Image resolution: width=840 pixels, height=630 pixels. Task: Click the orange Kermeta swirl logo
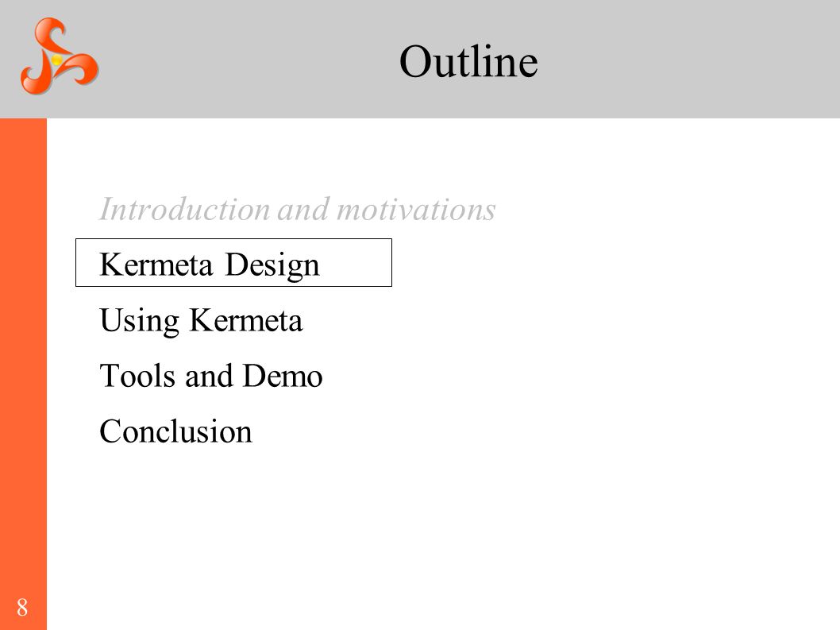pyautogui.click(x=60, y=56)
